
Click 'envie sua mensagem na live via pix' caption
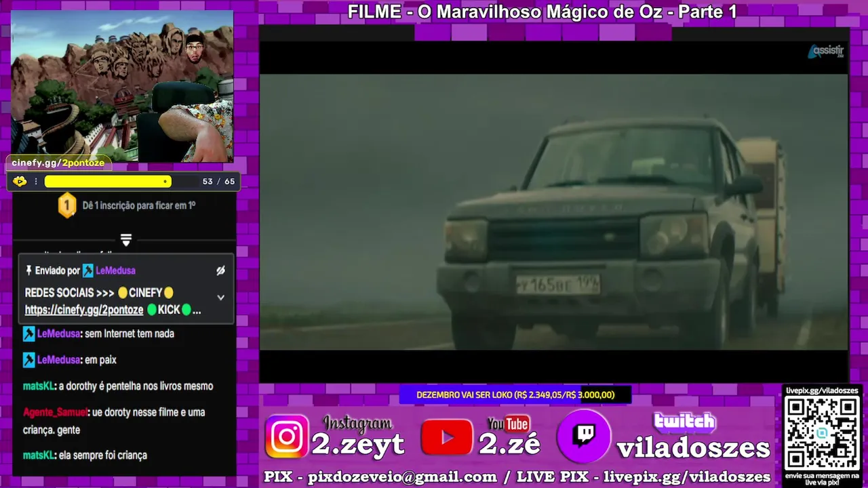[x=822, y=479]
